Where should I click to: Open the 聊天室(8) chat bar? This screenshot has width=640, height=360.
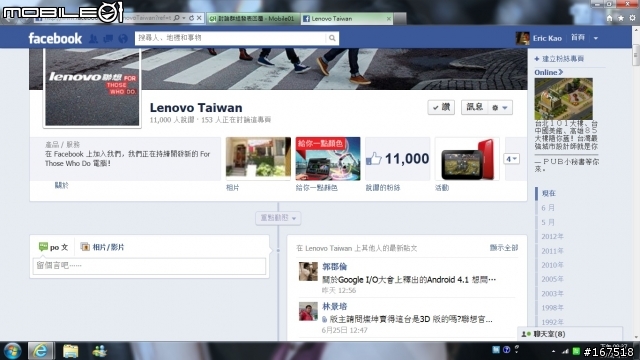coord(570,334)
